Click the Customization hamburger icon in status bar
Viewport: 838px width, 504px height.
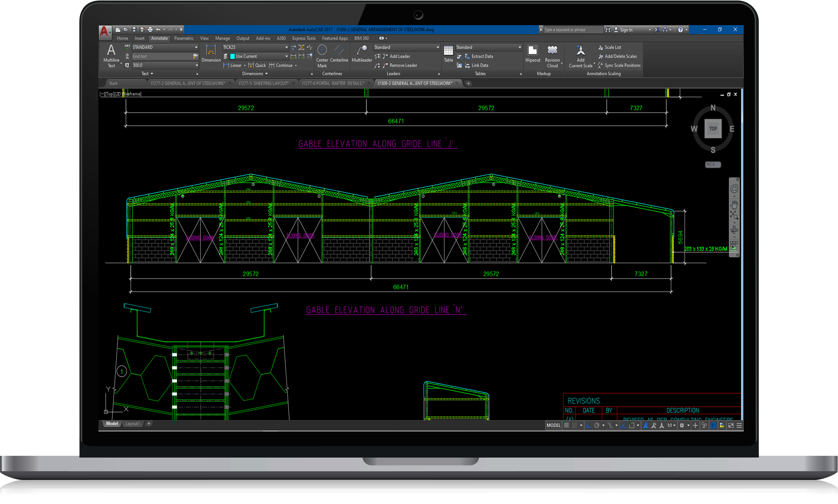pos(739,425)
